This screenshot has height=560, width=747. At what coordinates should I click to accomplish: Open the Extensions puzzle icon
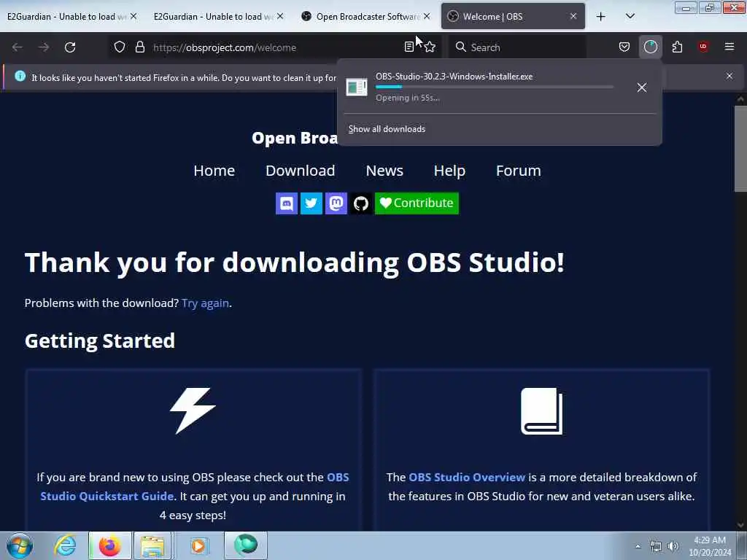coord(677,47)
